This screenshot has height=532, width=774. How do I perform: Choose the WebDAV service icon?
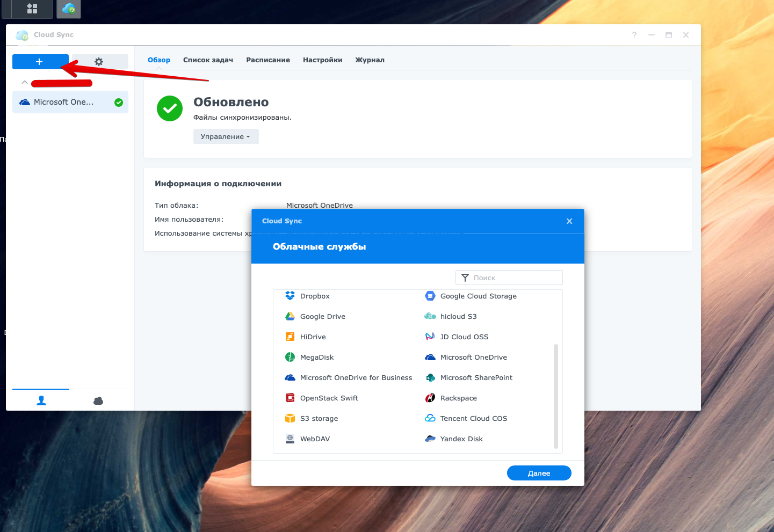coord(290,439)
